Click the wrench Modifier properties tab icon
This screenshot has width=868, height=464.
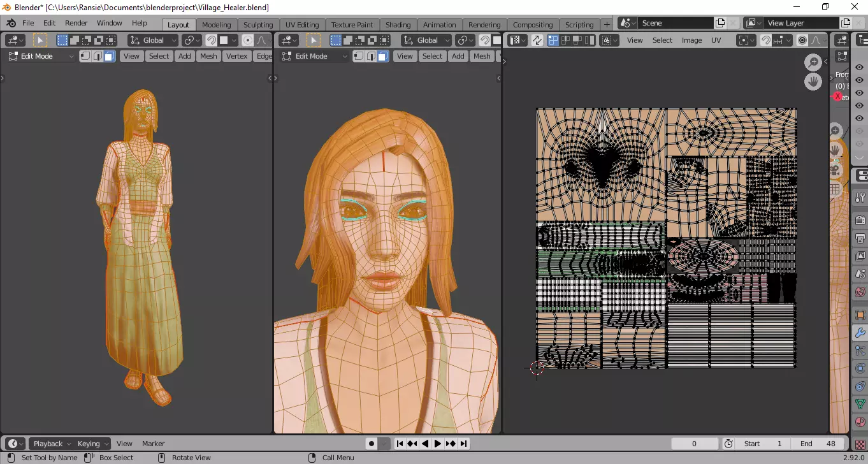pos(860,332)
